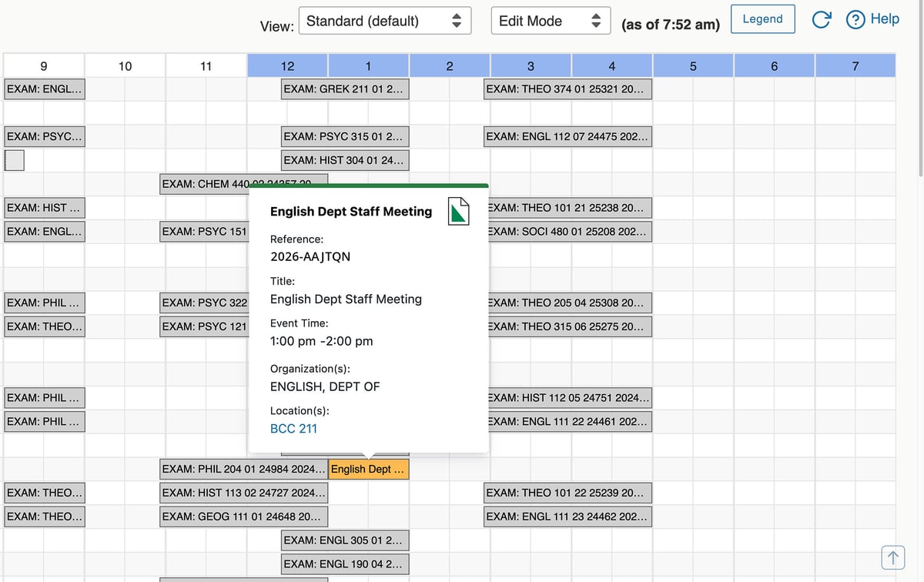Open the BCC 211 location link
Image resolution: width=924 pixels, height=582 pixels.
pos(293,429)
